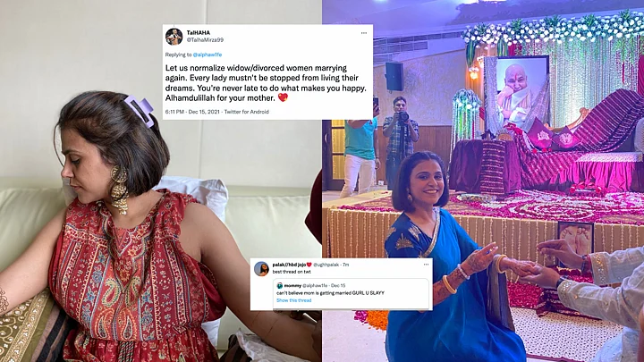
Task: Click the Show this thread link
Action: pyautogui.click(x=293, y=300)
